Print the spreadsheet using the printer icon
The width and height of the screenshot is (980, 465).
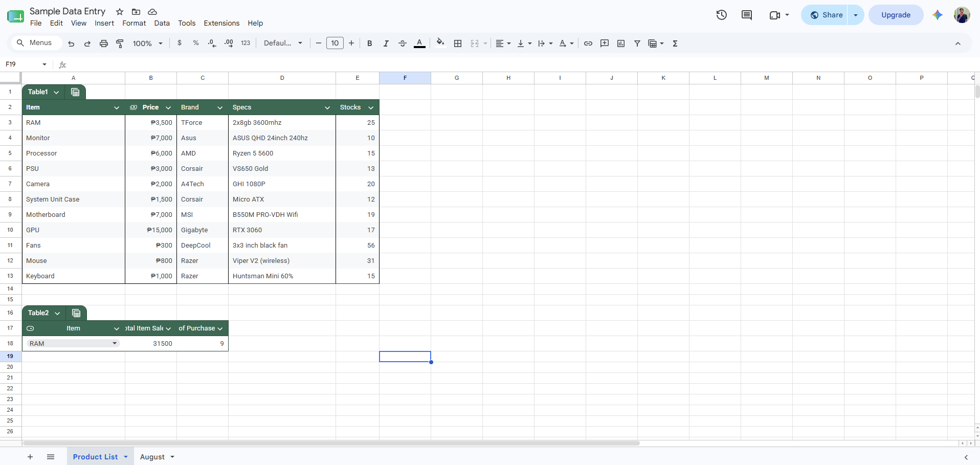(x=104, y=43)
